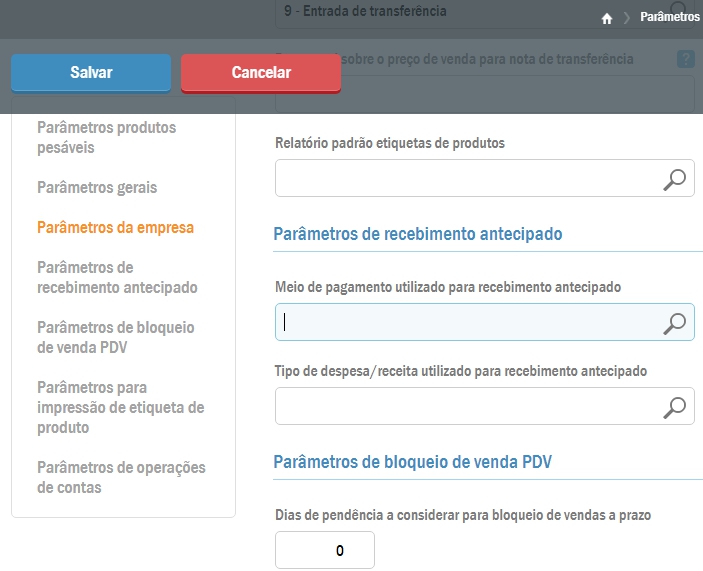Image resolution: width=703 pixels, height=571 pixels.
Task: Click the home icon in the breadcrumb
Action: click(x=607, y=18)
